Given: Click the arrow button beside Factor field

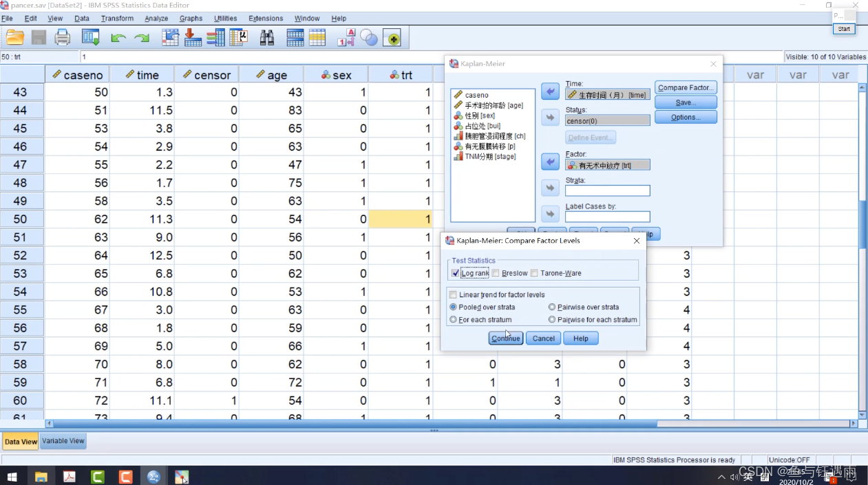Looking at the screenshot, I should (x=550, y=162).
